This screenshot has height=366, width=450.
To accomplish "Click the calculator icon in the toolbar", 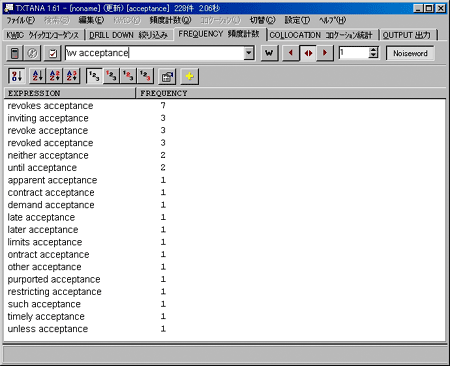I will click(15, 53).
